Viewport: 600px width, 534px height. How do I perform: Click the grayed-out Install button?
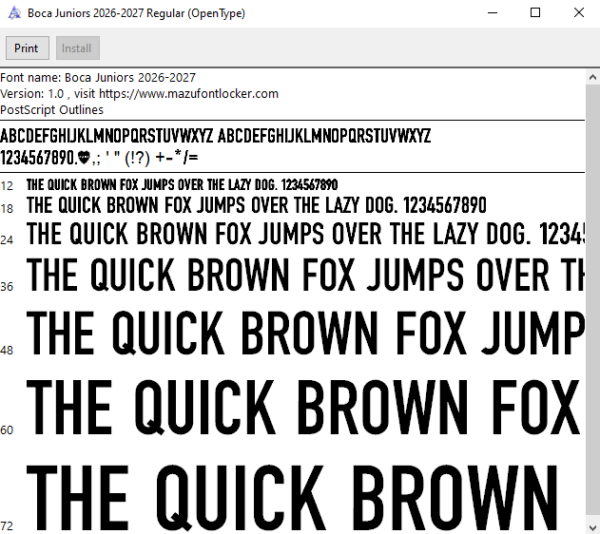(78, 48)
